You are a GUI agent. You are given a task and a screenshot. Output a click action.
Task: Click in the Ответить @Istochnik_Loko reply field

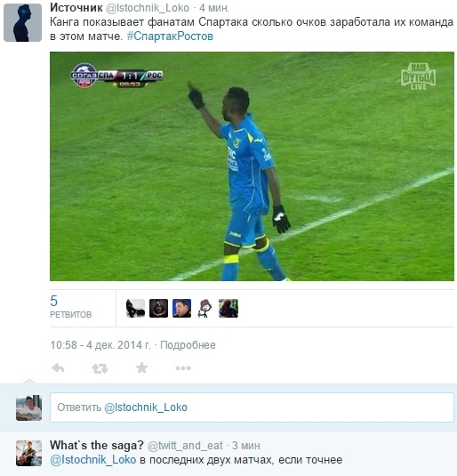pos(252,407)
